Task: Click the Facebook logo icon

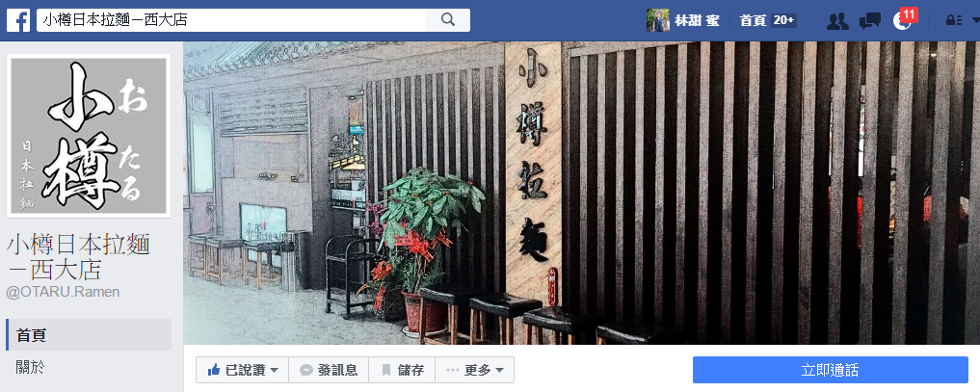Action: 18,20
